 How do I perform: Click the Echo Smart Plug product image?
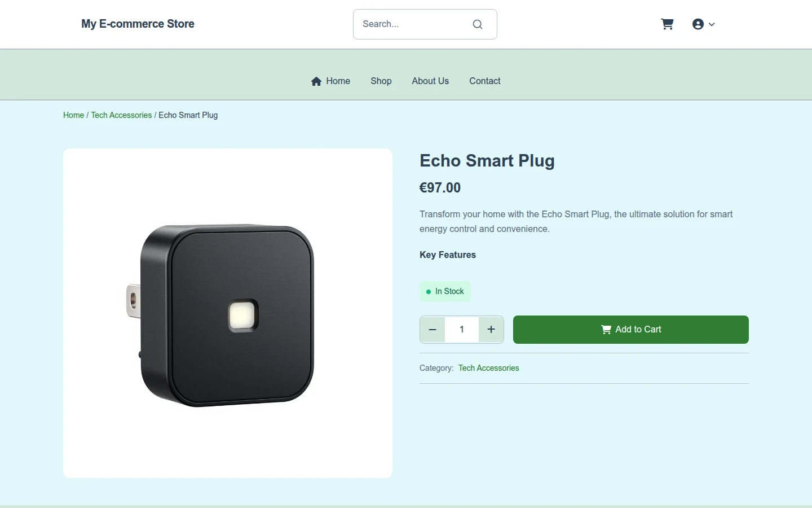228,313
